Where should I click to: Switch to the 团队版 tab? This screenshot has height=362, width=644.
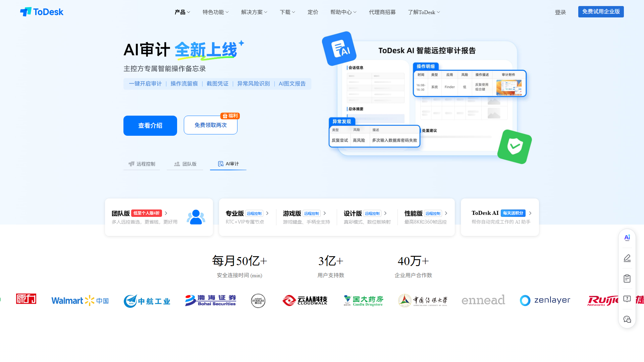point(185,164)
